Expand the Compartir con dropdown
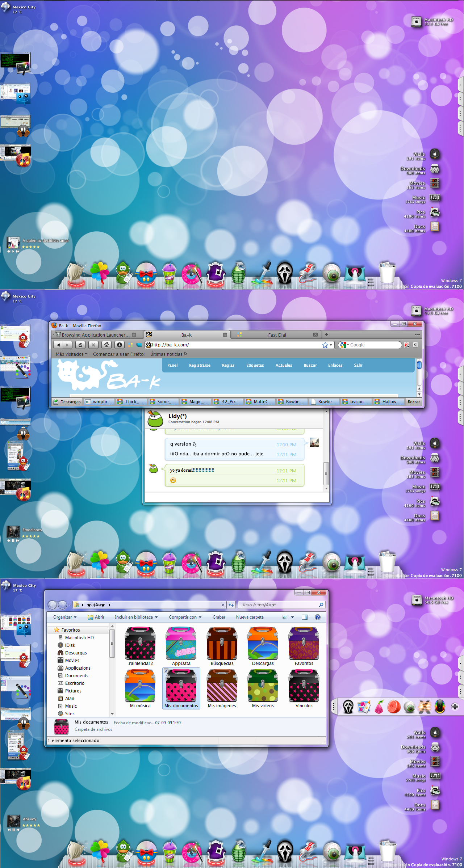The image size is (464, 868). point(185,617)
